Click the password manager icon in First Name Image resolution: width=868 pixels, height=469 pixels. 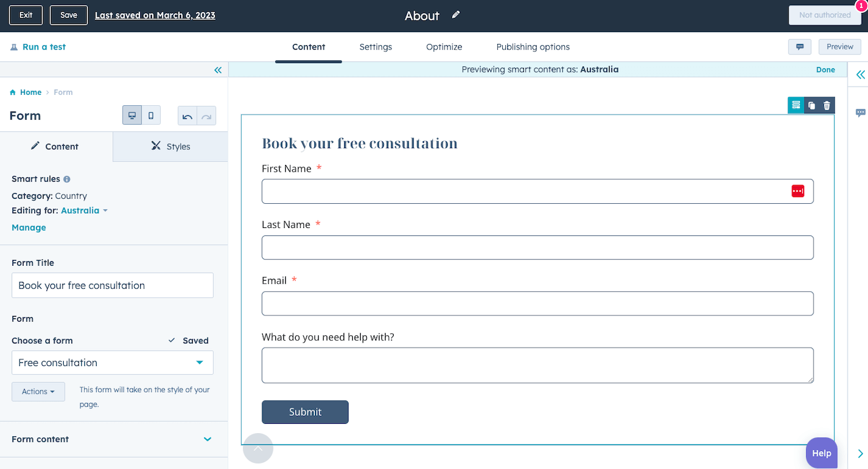[x=797, y=191]
